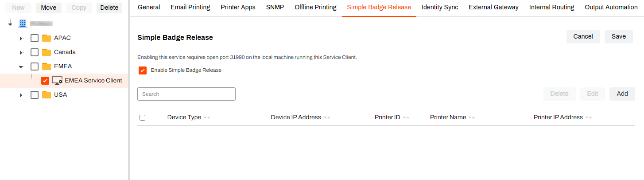Screen dimensions: 644x180
Task: Sort by Device IP Address arrows icon
Action: click(x=327, y=117)
